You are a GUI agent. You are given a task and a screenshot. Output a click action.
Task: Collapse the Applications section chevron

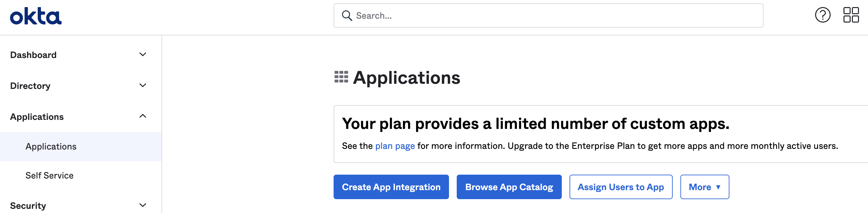point(143,116)
